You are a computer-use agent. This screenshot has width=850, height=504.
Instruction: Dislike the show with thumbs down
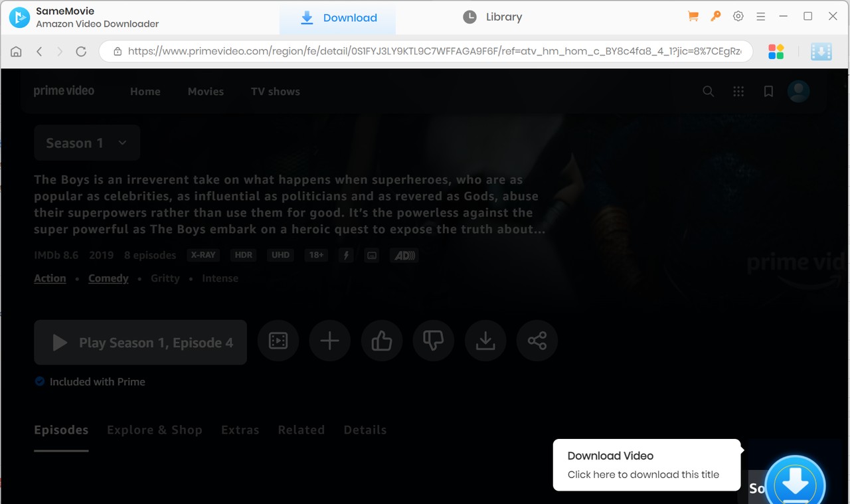click(x=433, y=341)
